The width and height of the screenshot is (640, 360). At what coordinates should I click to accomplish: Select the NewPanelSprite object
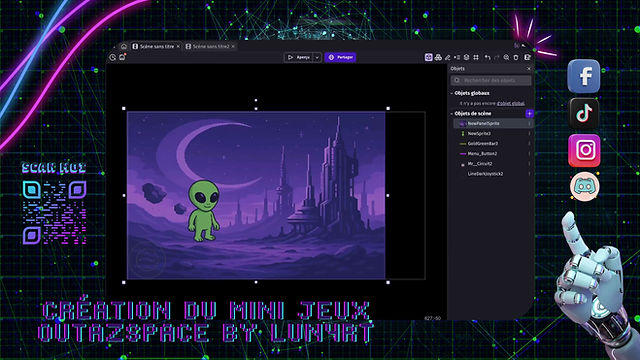click(x=493, y=123)
